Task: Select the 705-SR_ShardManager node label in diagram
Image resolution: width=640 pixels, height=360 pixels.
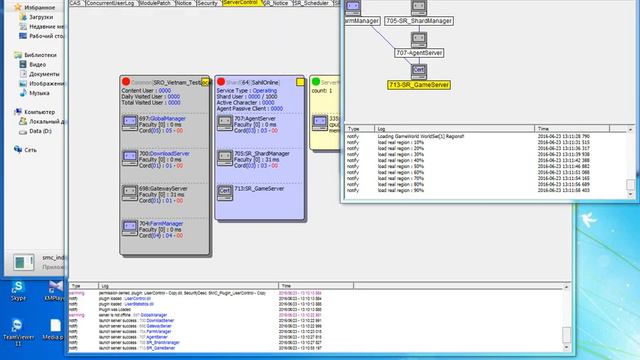Action: [x=419, y=21]
